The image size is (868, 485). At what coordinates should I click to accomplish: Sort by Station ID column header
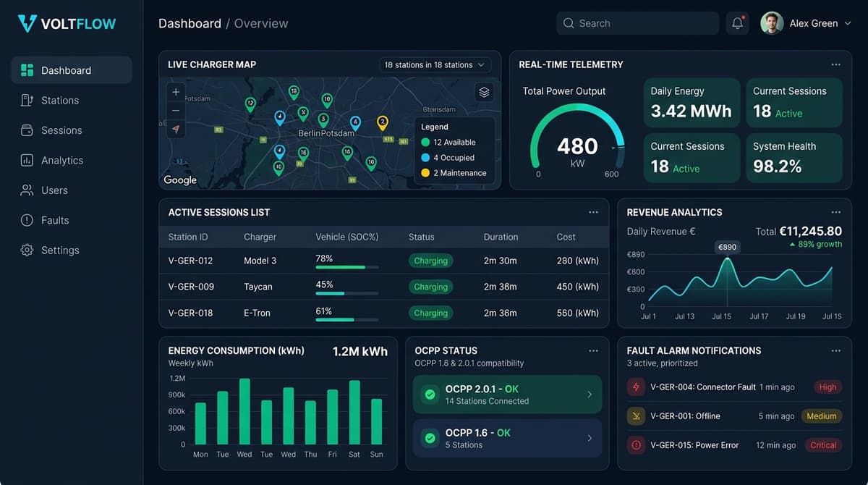tap(188, 237)
